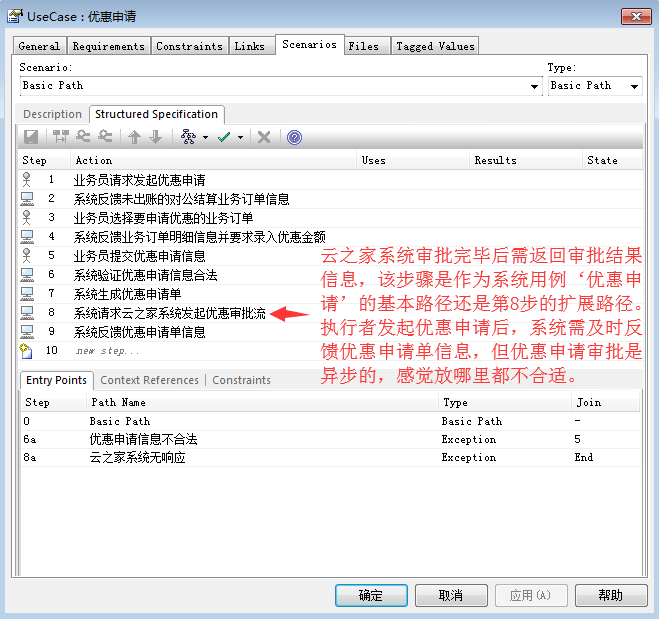Click the add alternate path icon
Screen dimensions: 659x619
click(83, 137)
